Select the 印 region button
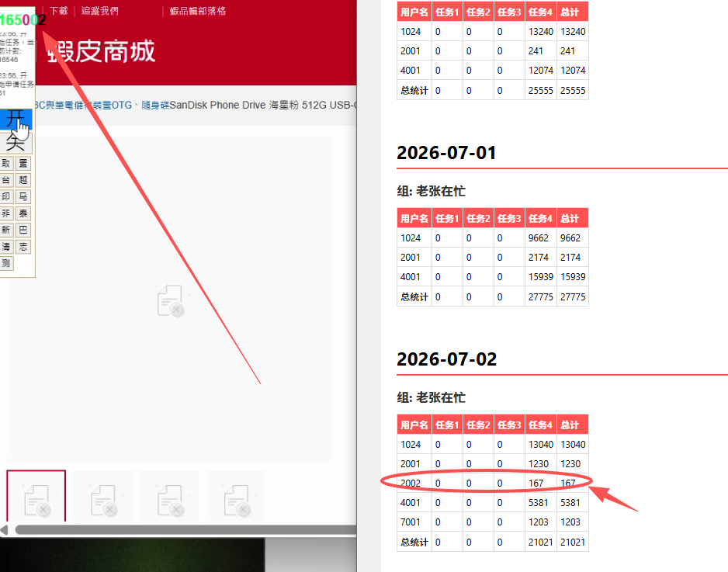Viewport: 728px width, 572px height. [6, 197]
